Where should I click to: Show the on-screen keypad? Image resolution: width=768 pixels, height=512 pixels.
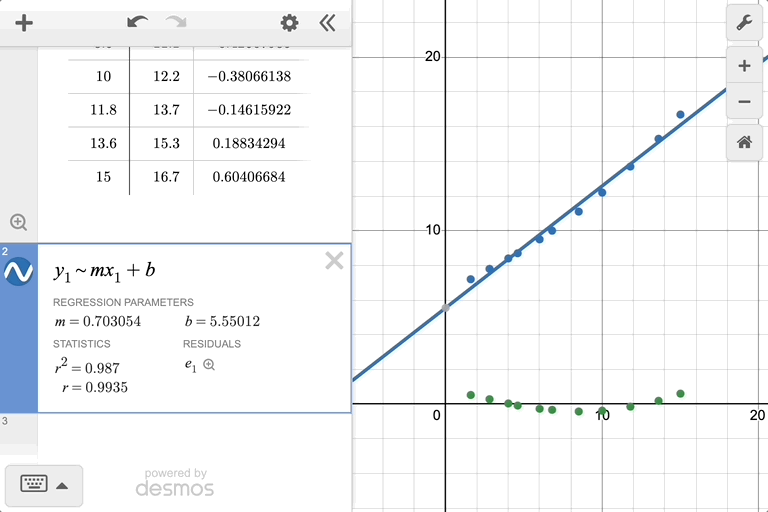pyautogui.click(x=34, y=485)
